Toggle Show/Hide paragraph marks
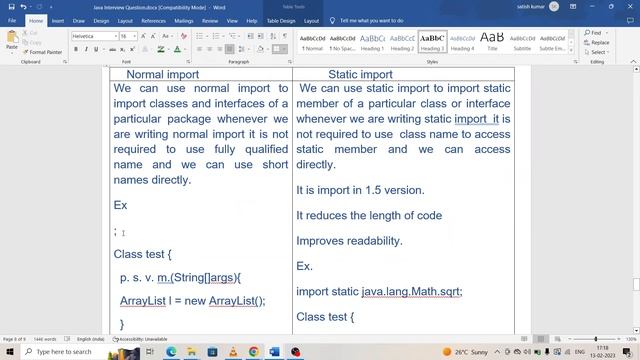The width and height of the screenshot is (640, 360). (x=285, y=36)
